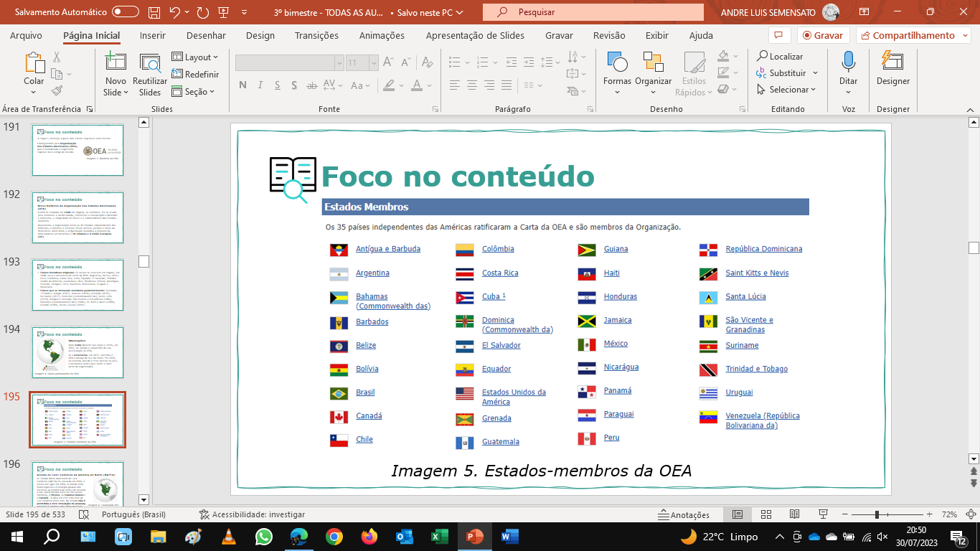Toggle italic I formatting
Viewport: 980px width, 551px height.
[x=260, y=85]
